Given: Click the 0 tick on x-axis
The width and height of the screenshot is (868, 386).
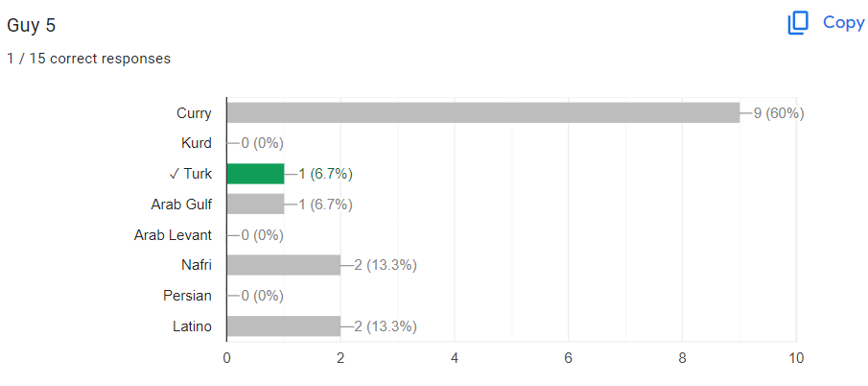Looking at the screenshot, I should point(227,358).
